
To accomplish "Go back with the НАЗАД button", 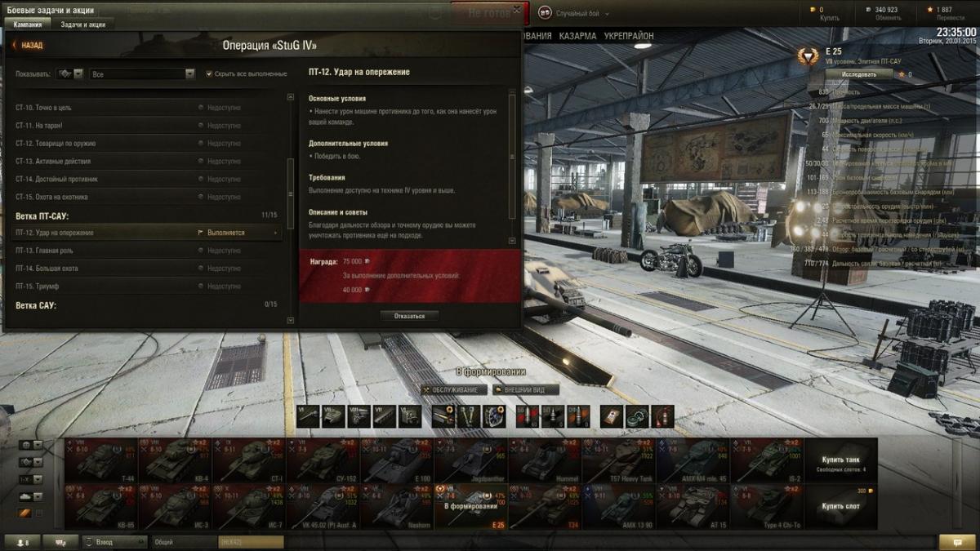I will click(27, 46).
